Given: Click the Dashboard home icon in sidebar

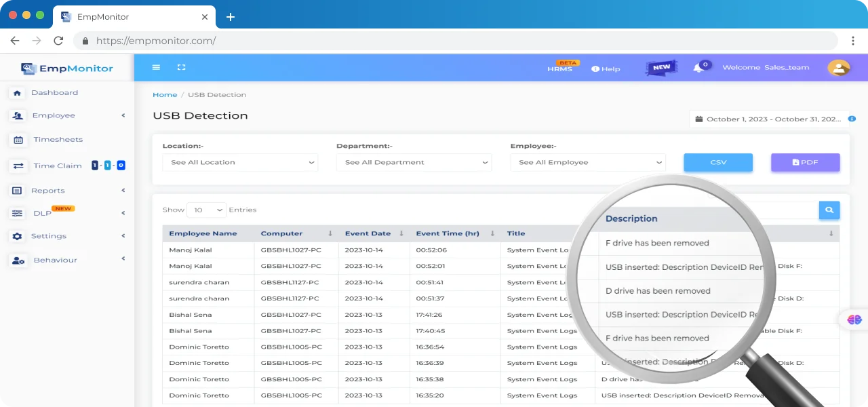Looking at the screenshot, I should point(18,93).
